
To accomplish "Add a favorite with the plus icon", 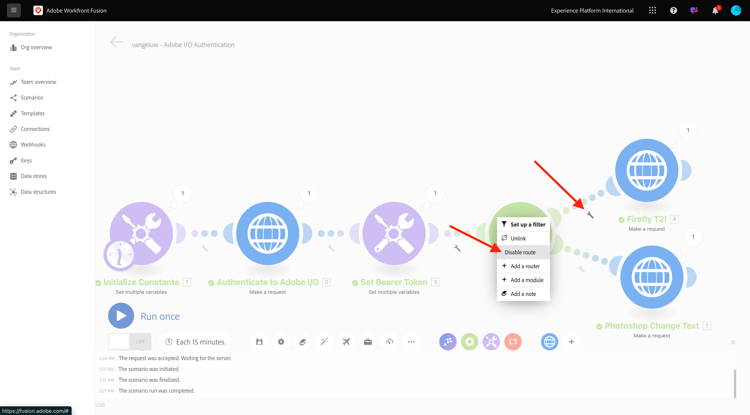I will pyautogui.click(x=571, y=342).
